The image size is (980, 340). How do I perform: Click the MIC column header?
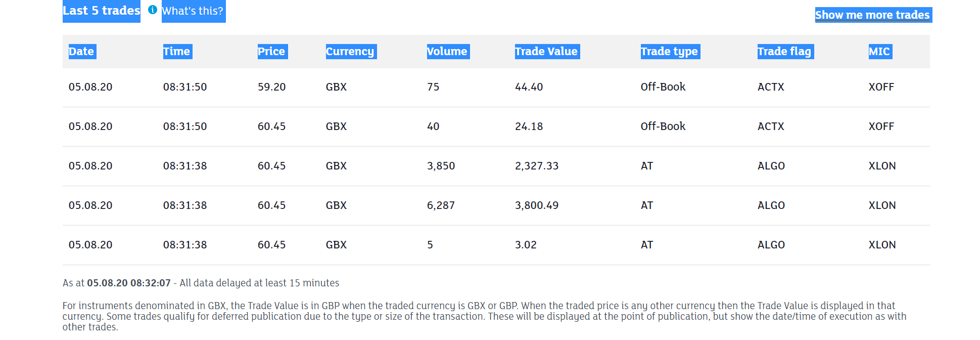point(879,52)
